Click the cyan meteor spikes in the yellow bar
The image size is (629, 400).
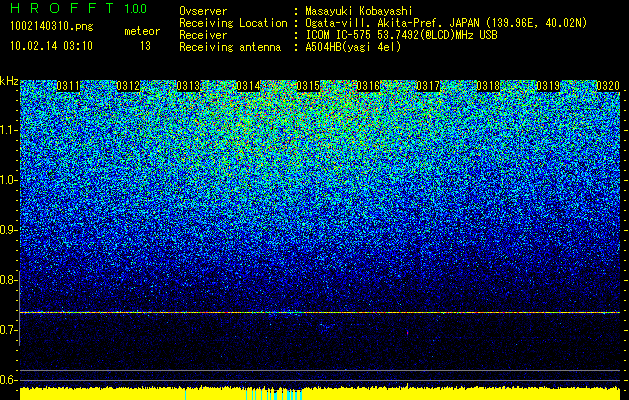[x=274, y=394]
